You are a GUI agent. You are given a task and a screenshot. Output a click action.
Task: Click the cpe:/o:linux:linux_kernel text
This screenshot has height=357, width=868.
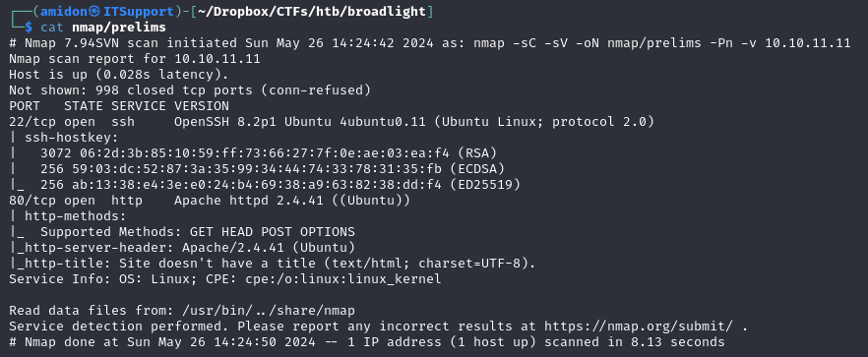343,279
